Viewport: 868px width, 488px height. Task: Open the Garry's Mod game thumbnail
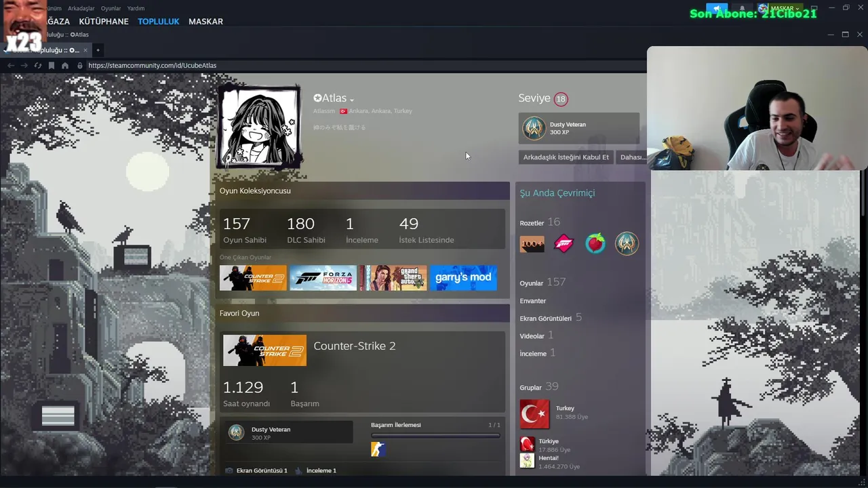click(463, 278)
